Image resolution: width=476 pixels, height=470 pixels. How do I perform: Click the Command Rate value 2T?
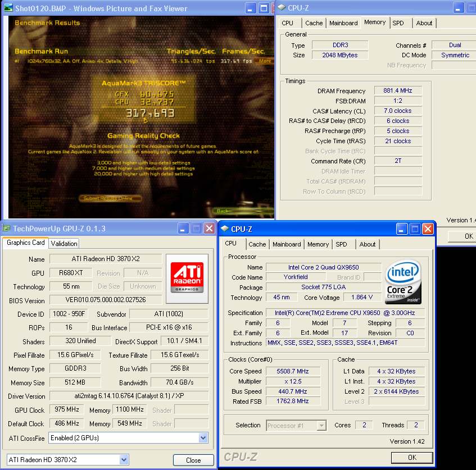[x=398, y=161]
